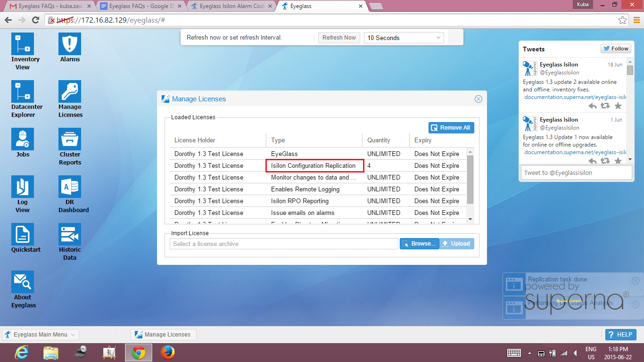644x362 pixels.
Task: Open the Cluster Reports icon
Action: pyautogui.click(x=70, y=139)
